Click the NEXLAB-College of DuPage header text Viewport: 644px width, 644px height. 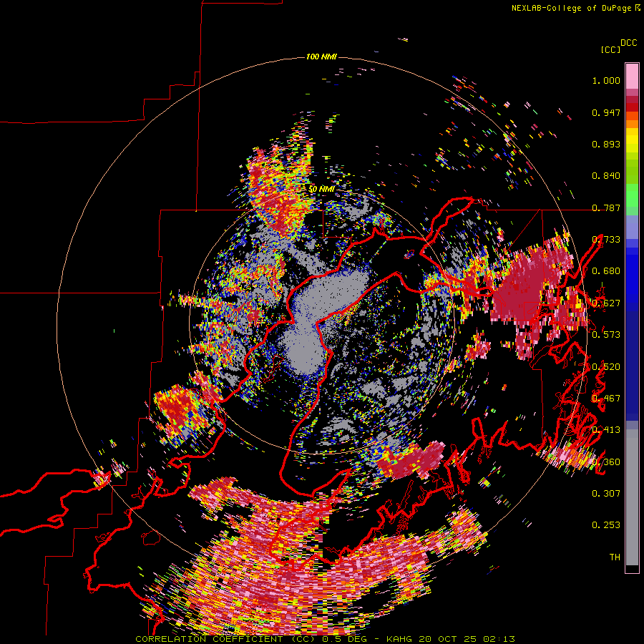571,8
